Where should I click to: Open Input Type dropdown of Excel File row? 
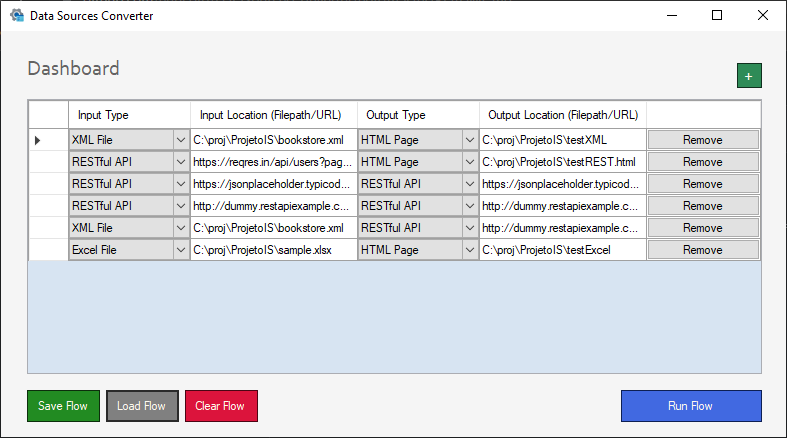tap(181, 250)
